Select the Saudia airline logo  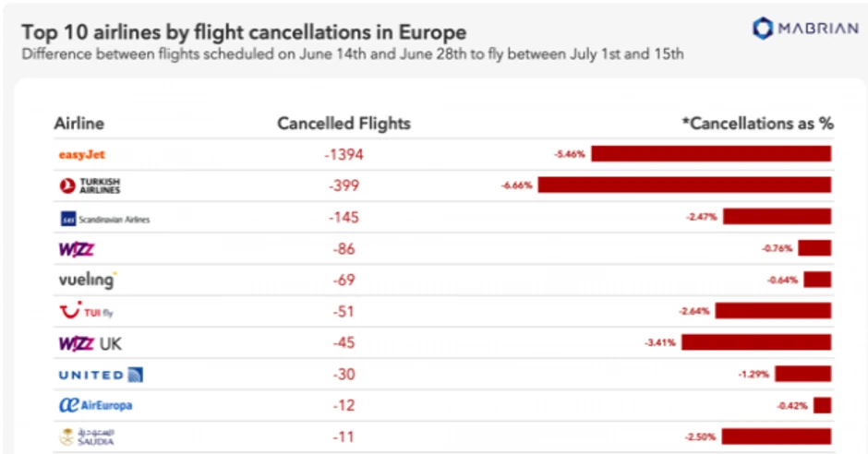[86, 436]
